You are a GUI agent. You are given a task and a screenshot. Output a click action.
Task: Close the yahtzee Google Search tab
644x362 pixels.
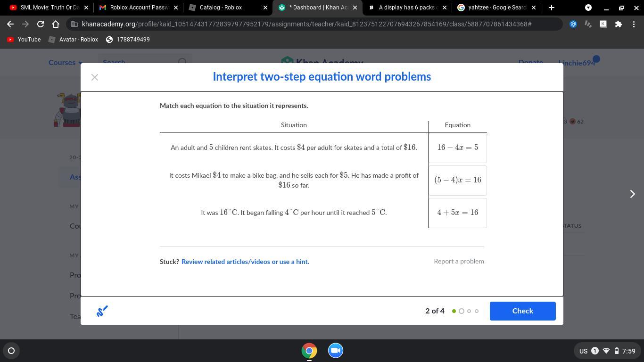pos(534,8)
